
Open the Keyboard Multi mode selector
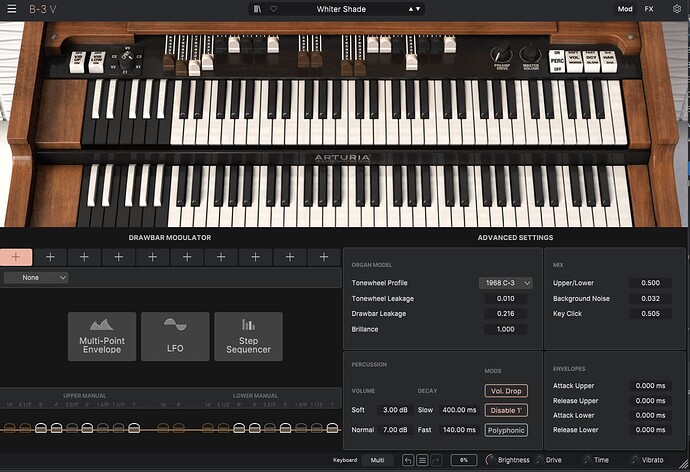pos(377,460)
